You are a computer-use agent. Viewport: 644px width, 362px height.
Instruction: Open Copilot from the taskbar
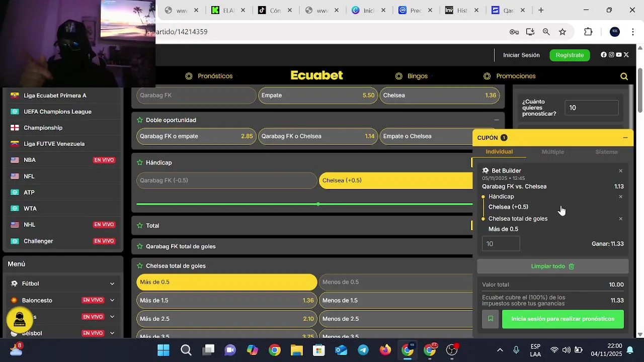click(x=252, y=350)
